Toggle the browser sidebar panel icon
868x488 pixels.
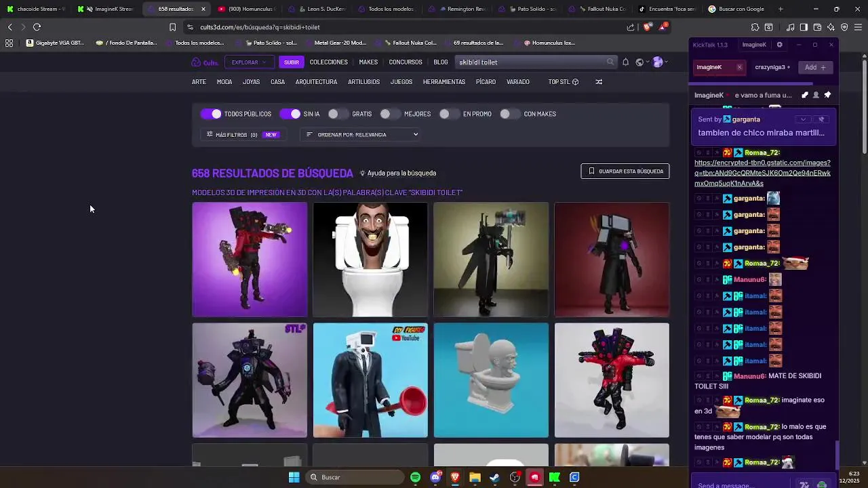[x=804, y=27]
